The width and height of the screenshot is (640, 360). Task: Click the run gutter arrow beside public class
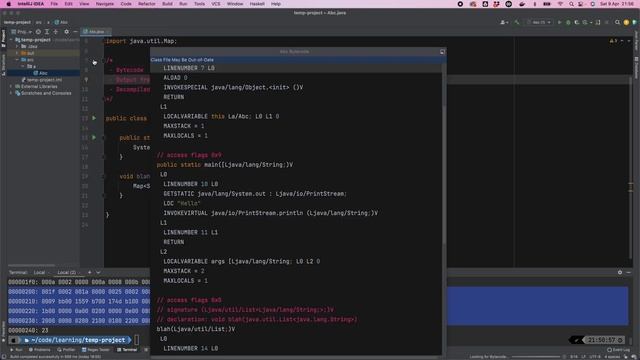click(94, 118)
